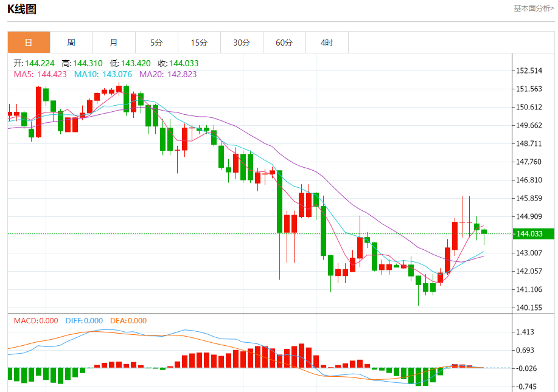The height and width of the screenshot is (392, 558).
Task: Switch to the 月 monthly tab
Action: [x=114, y=43]
